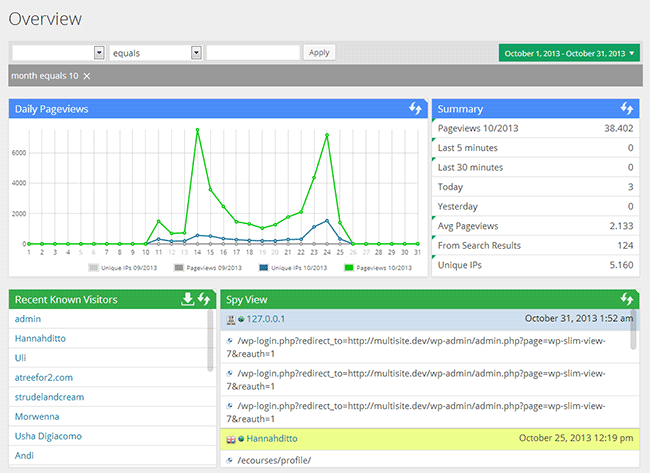The image size is (650, 473).
Task: Toggle 'Pageviews 09/2013' legend swatch
Action: coord(179,268)
